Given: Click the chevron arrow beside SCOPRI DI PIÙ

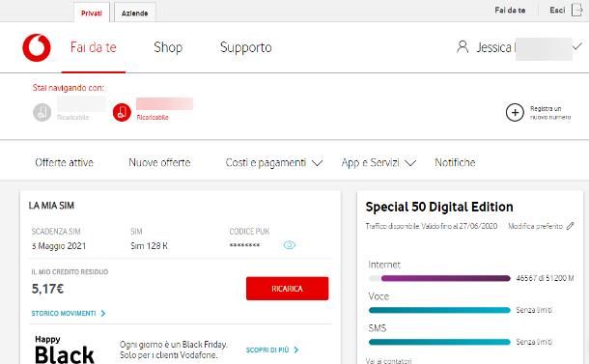Looking at the screenshot, I should tap(296, 350).
